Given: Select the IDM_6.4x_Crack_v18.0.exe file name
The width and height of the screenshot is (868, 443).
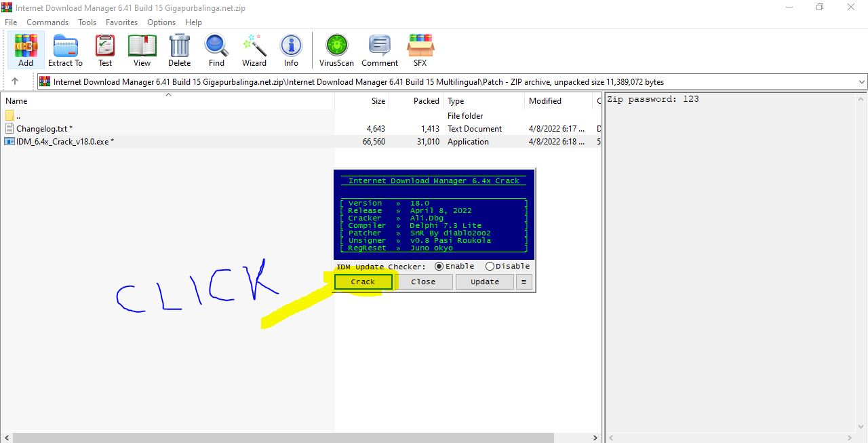Looking at the screenshot, I should (65, 141).
